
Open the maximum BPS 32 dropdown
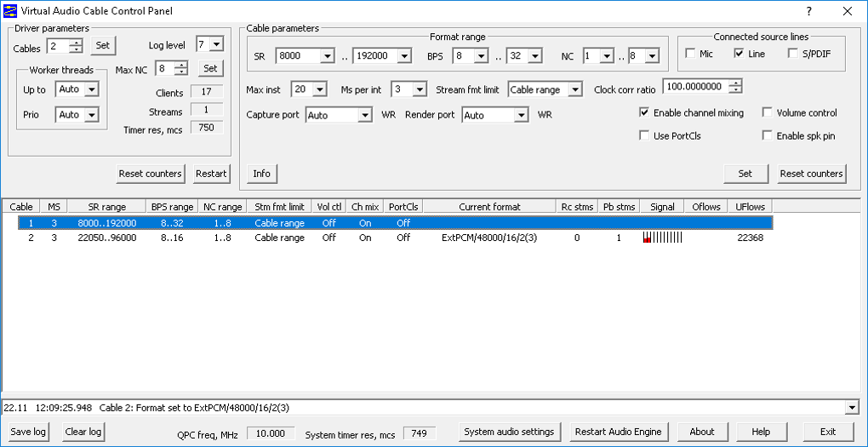[534, 56]
